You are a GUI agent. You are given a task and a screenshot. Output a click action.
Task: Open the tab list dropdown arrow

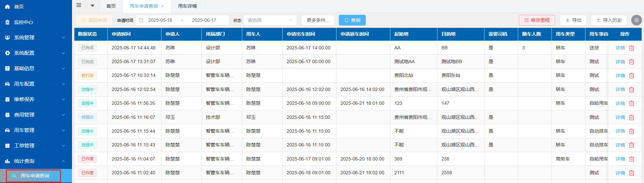(x=93, y=6)
